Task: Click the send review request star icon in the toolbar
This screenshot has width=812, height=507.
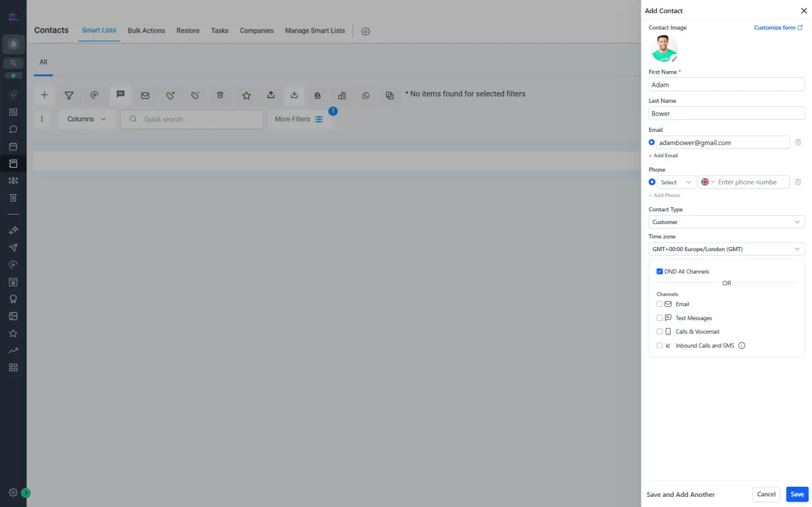Action: 246,95
